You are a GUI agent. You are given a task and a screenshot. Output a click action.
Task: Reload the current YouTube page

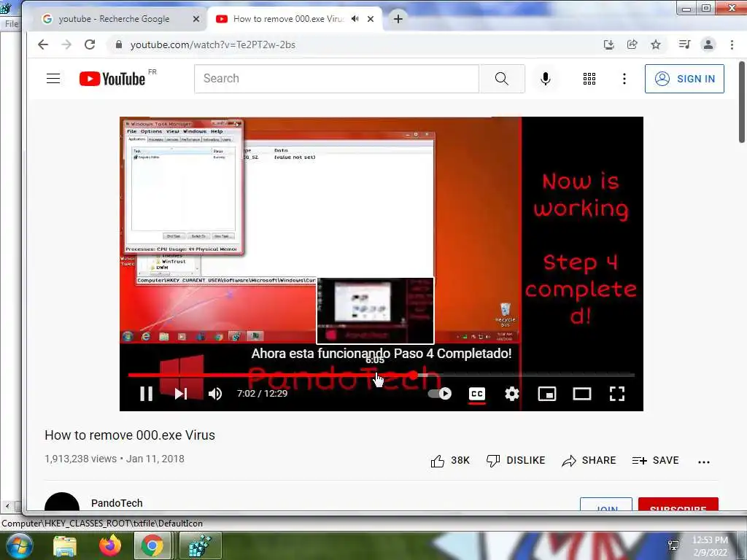click(90, 44)
